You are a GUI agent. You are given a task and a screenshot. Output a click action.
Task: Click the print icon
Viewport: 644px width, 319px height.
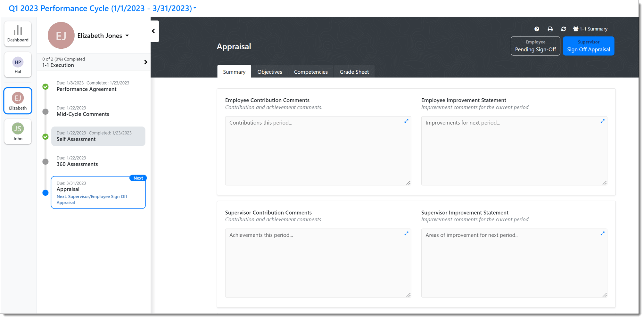click(550, 29)
